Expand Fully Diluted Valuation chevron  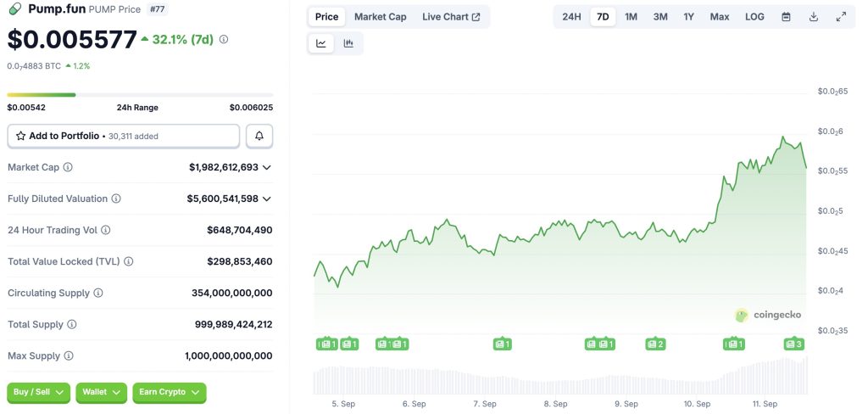[x=267, y=199]
